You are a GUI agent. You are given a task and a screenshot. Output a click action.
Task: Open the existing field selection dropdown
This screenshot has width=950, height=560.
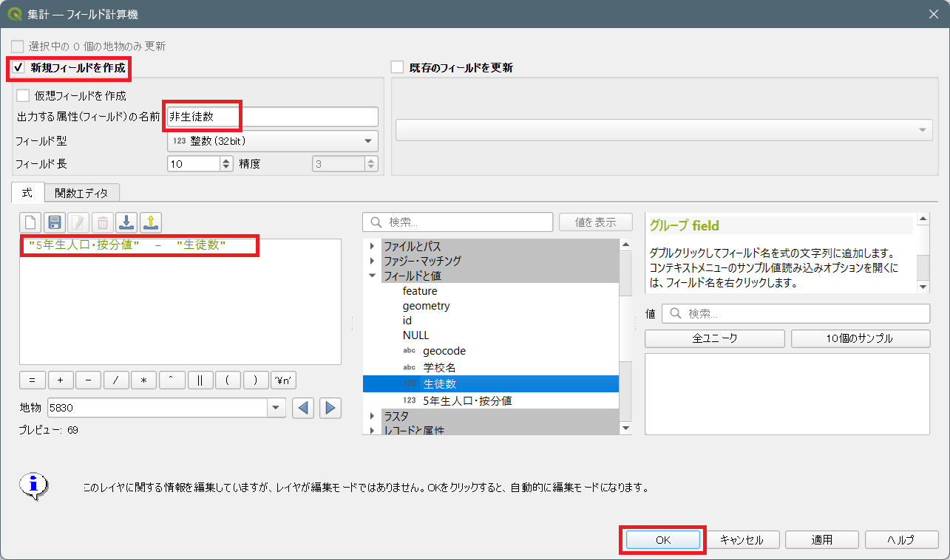[663, 130]
